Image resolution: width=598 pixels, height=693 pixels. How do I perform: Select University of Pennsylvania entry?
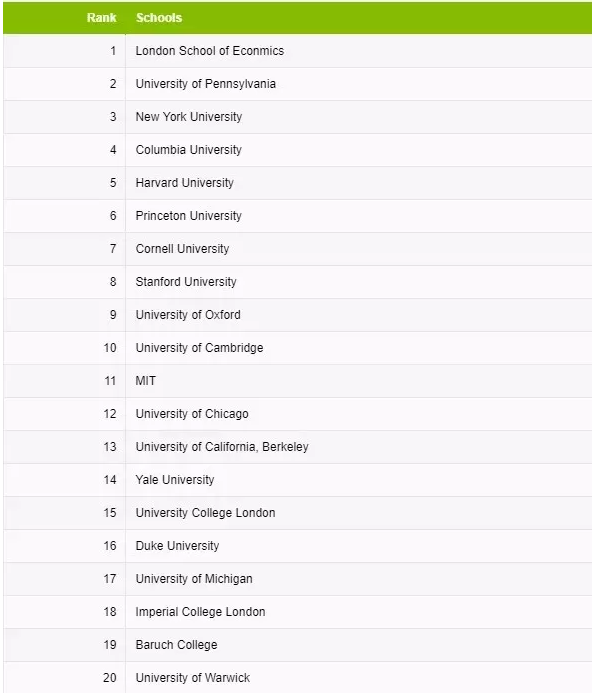[x=206, y=84]
